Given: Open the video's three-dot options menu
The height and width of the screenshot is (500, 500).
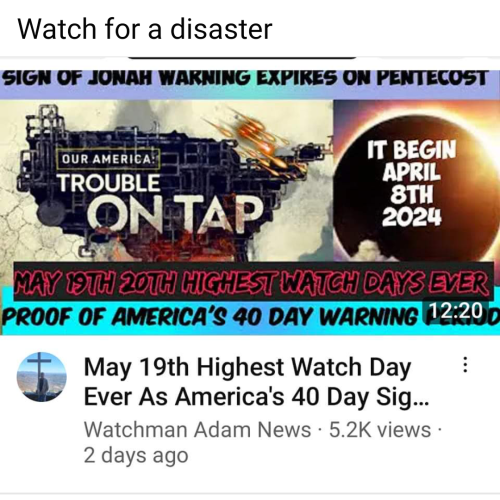Looking at the screenshot, I should 465,365.
